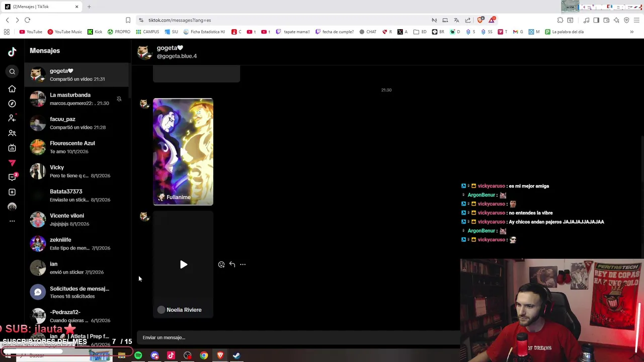644x362 pixels.
Task: Open fecha de cumple? bookmark
Action: [334, 32]
